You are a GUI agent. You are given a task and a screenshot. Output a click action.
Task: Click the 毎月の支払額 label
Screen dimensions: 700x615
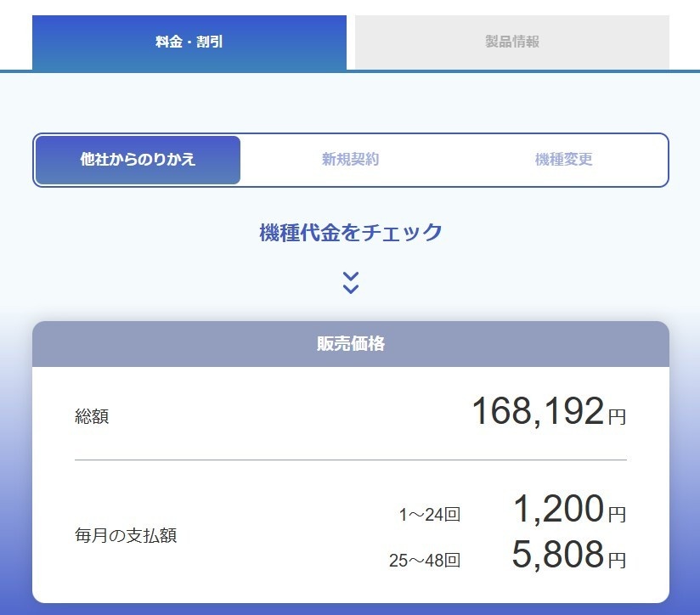126,536
